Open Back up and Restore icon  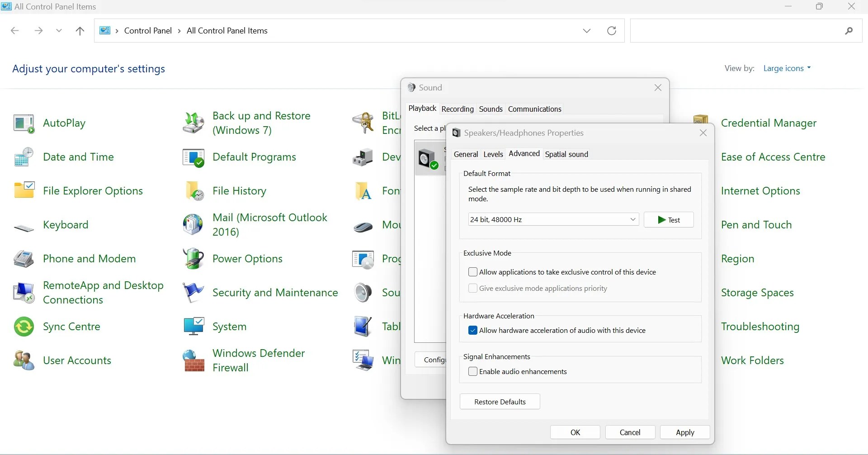click(x=193, y=123)
